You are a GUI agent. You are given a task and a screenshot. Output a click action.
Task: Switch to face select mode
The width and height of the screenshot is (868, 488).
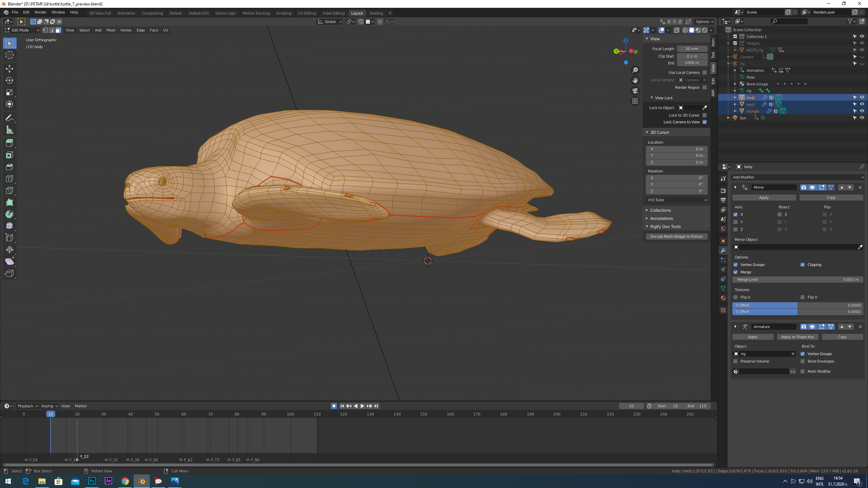click(58, 30)
